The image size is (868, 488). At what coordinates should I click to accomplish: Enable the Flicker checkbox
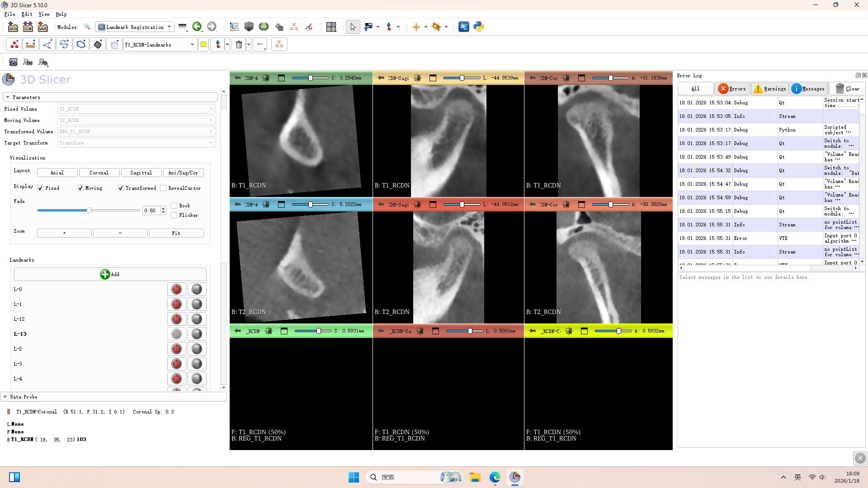pos(174,215)
